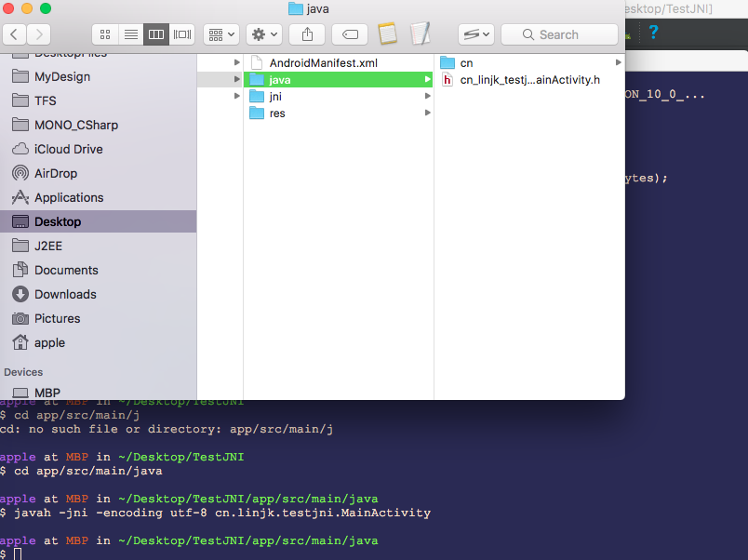Switch Finder to list view

point(130,34)
